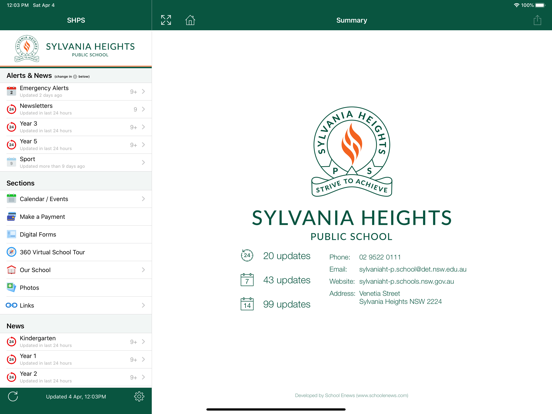
Task: Select the Photos section
Action: pyautogui.click(x=76, y=287)
